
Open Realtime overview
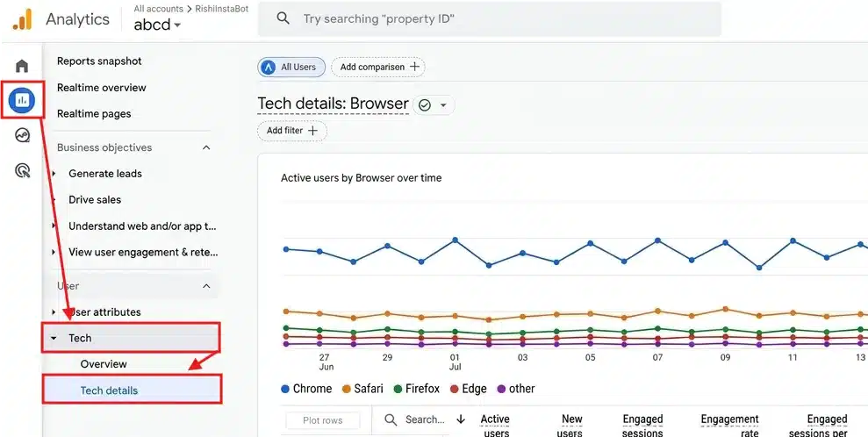[101, 88]
